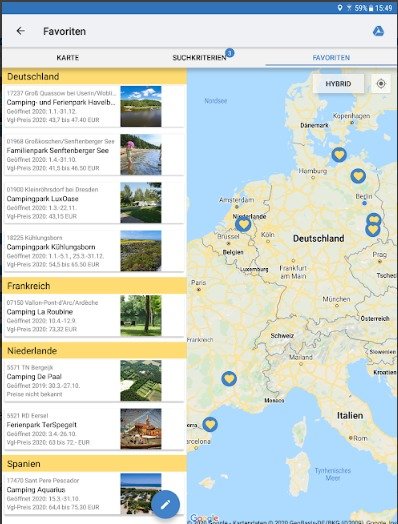Open Campingpark Kühlungsborn entry
The height and width of the screenshot is (524, 398).
pos(94,251)
